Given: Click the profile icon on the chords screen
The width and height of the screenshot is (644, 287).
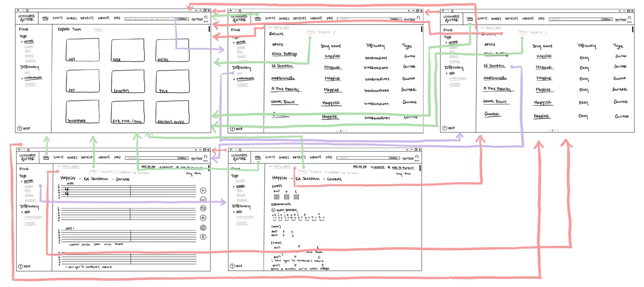Looking at the screenshot, I should coord(417,157).
